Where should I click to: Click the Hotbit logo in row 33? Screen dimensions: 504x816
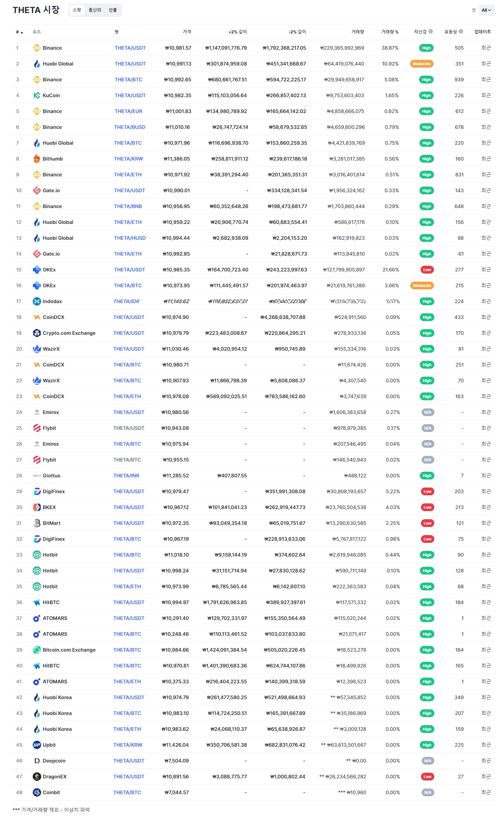point(37,555)
